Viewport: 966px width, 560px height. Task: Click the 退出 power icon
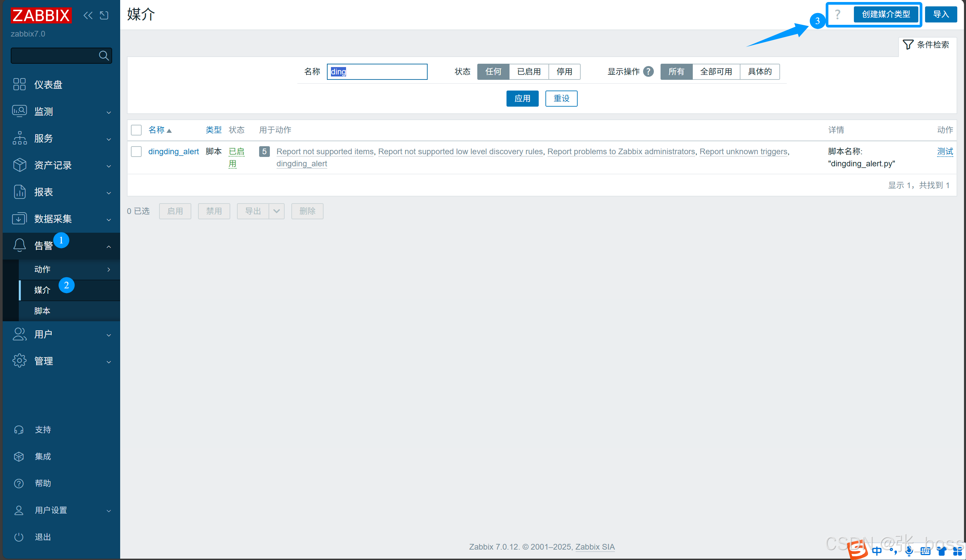point(19,537)
